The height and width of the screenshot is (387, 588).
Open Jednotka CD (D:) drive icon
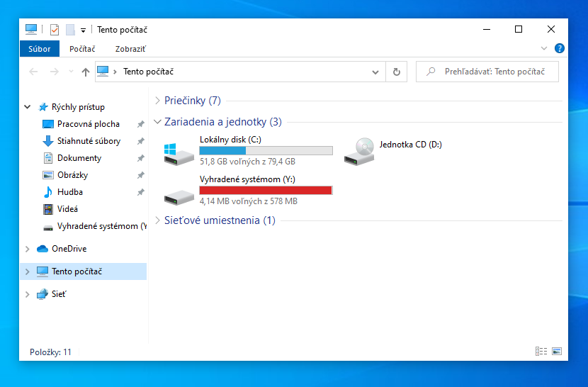click(358, 150)
